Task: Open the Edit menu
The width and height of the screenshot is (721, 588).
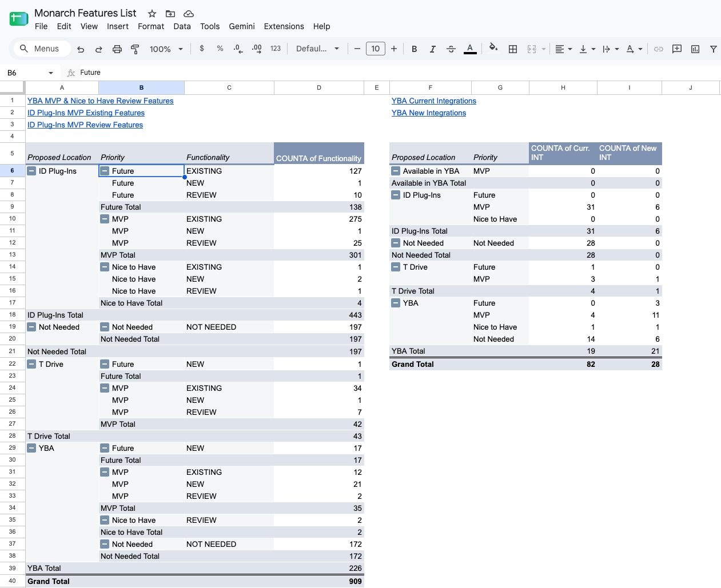Action: [x=64, y=26]
